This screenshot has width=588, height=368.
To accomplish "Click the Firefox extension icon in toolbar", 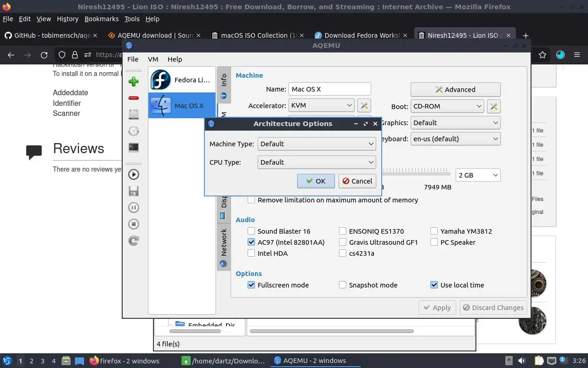I will pos(560,55).
